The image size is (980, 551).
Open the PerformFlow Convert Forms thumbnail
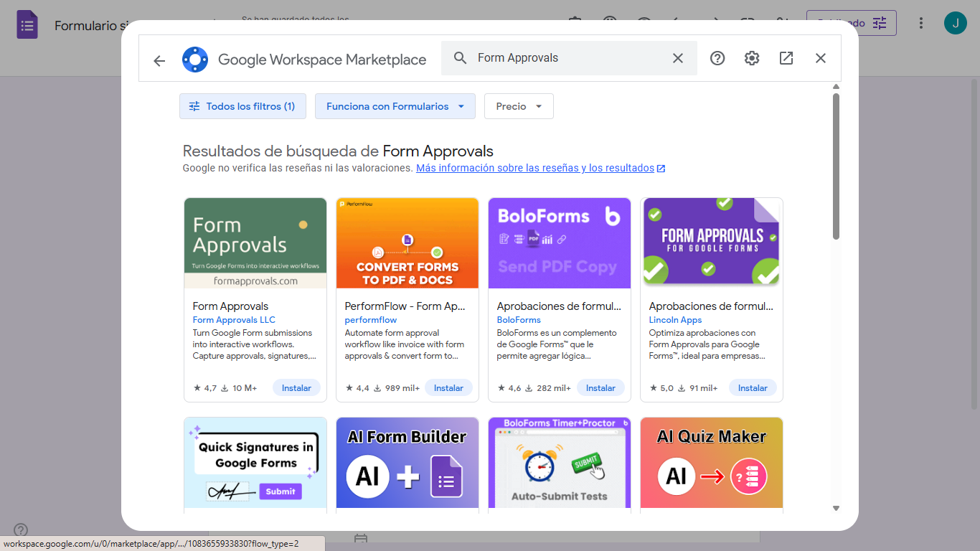point(407,243)
